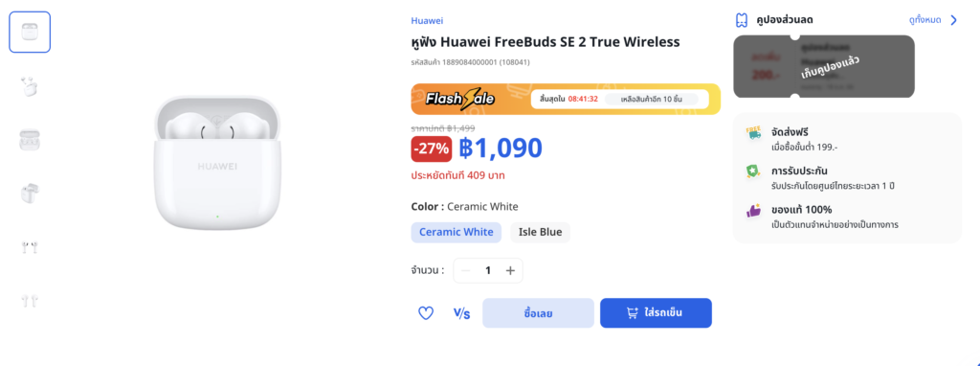The height and width of the screenshot is (366, 980).
Task: Show the second thumbnail with earbuds outside case
Action: click(30, 86)
